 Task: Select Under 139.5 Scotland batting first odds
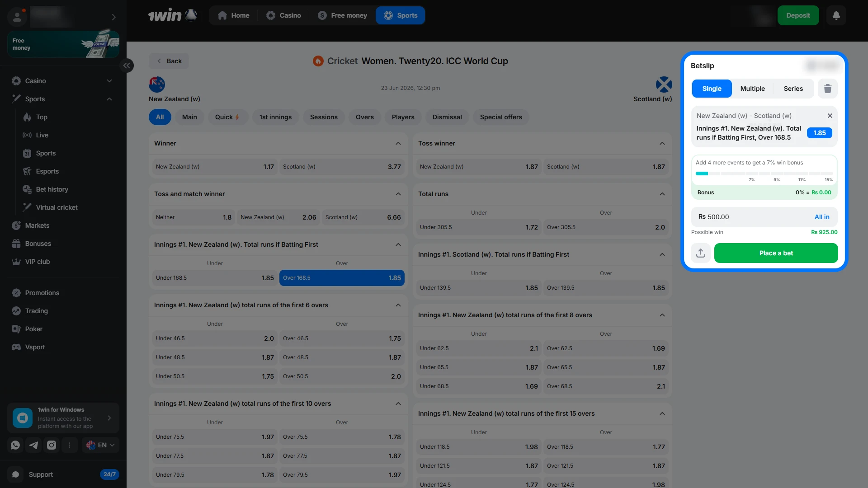point(479,288)
